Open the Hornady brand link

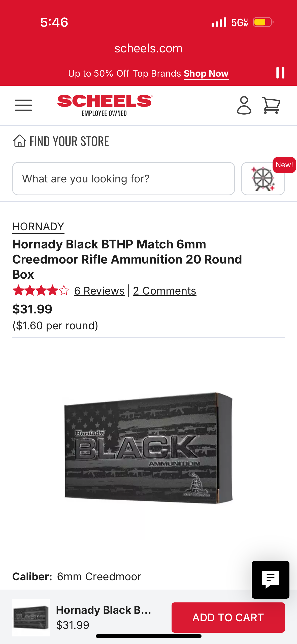tap(38, 227)
